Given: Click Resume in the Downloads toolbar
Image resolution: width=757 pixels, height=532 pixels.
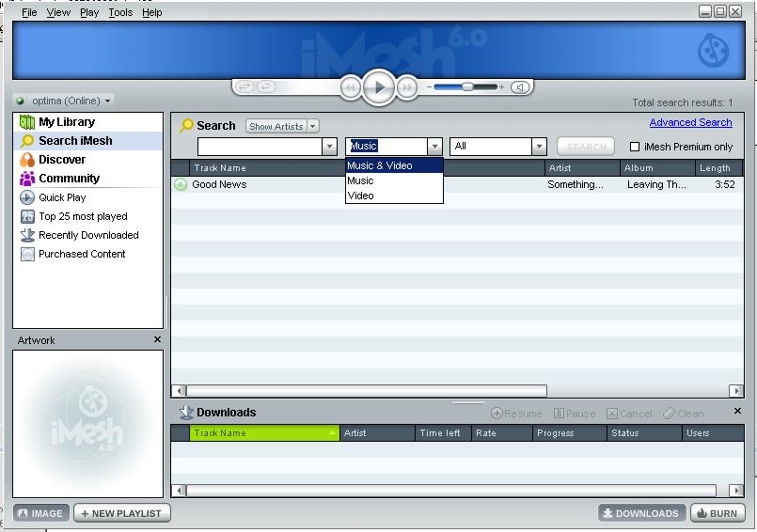Looking at the screenshot, I should 516,414.
